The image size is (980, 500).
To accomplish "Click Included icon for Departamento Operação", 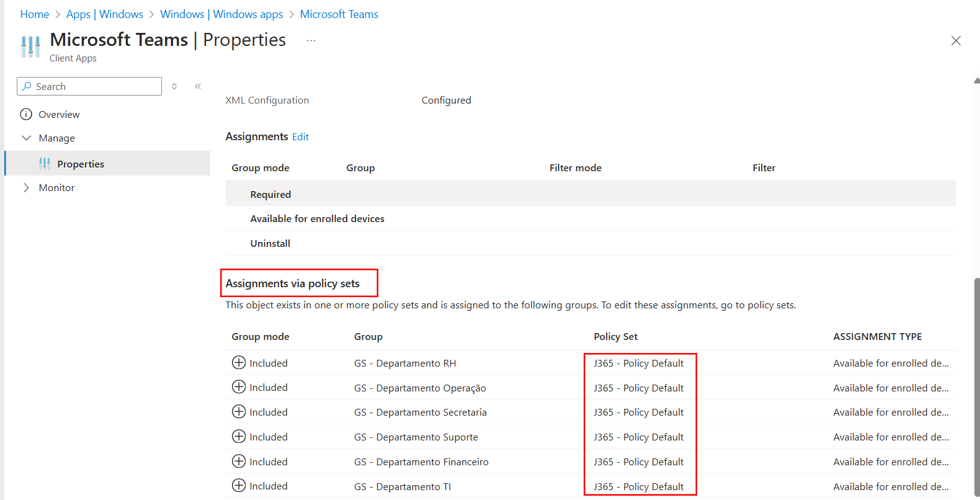I will [x=239, y=386].
